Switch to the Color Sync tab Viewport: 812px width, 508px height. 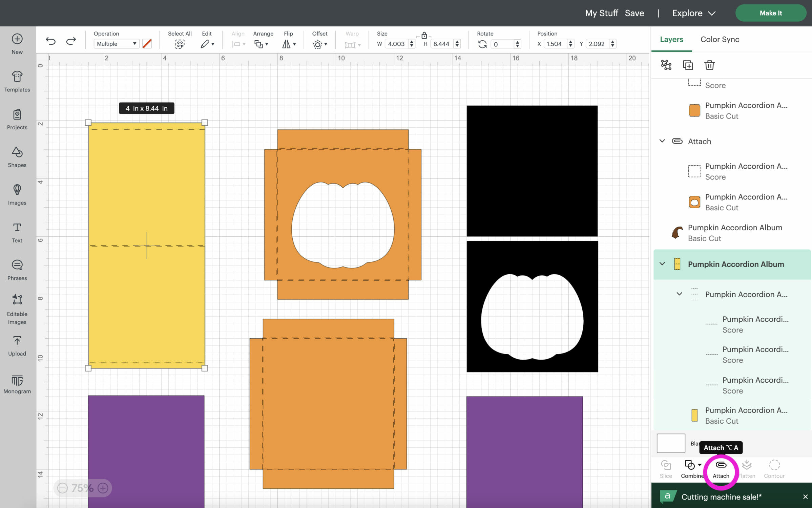coord(720,39)
